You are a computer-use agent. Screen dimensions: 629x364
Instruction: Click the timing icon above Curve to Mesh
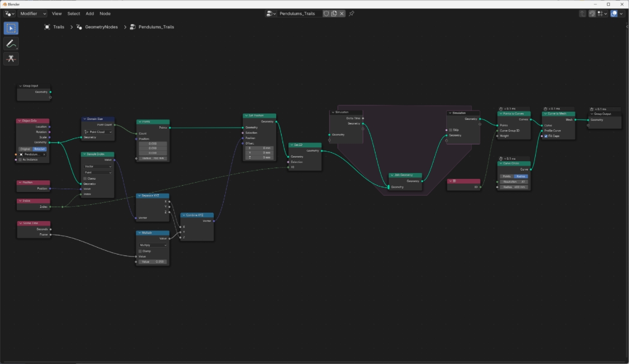(545, 109)
